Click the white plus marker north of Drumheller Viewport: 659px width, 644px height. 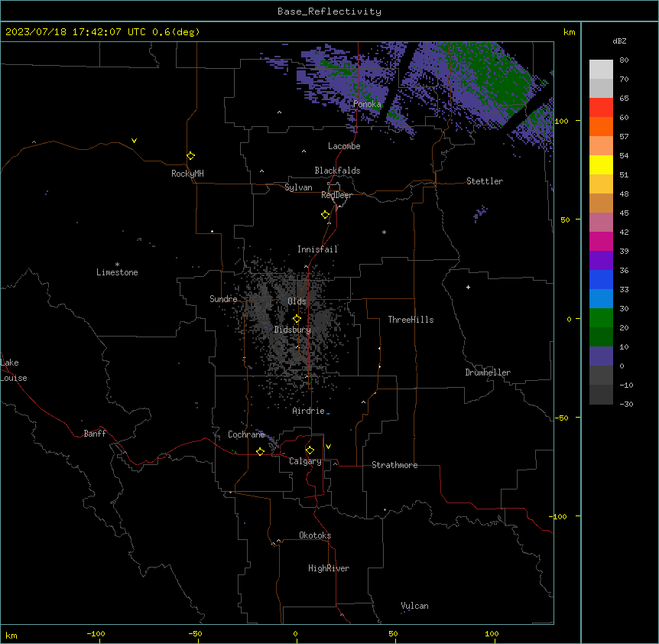468,287
